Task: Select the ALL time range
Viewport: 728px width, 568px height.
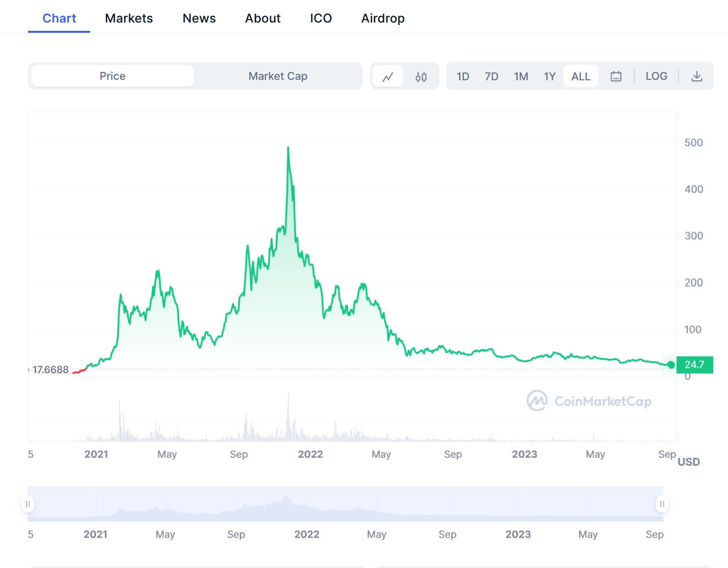Action: [x=581, y=76]
